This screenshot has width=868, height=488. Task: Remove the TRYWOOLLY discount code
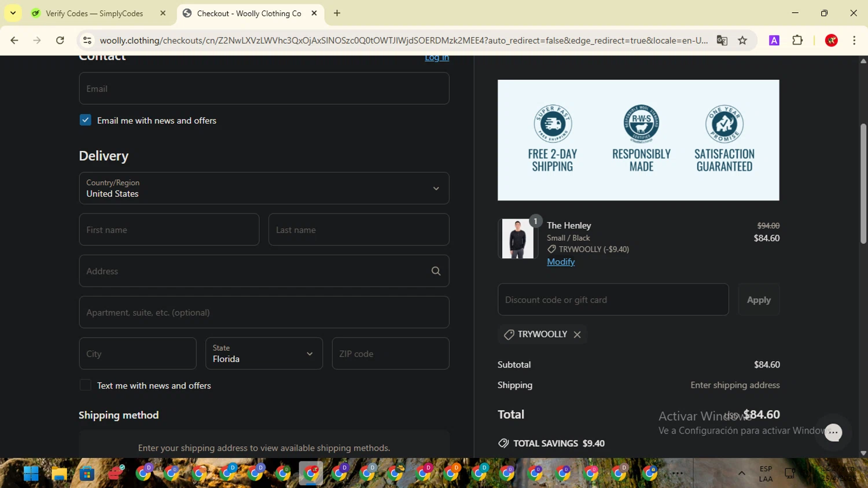577,335
